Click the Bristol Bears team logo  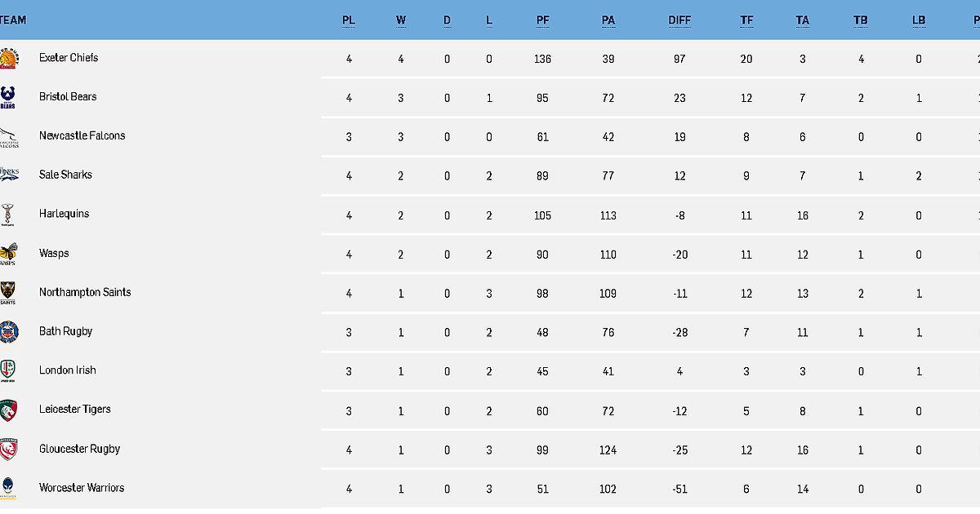(x=7, y=98)
